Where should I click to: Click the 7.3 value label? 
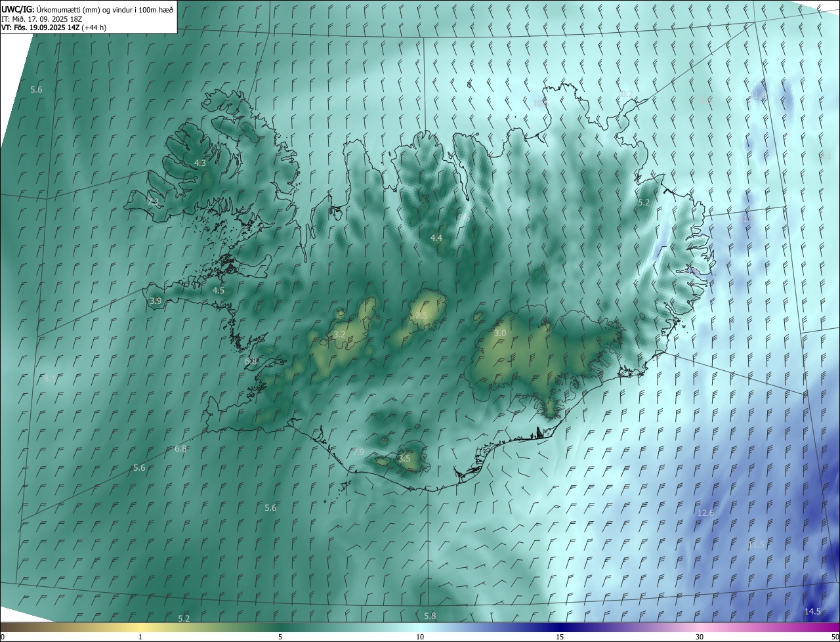tap(153, 202)
